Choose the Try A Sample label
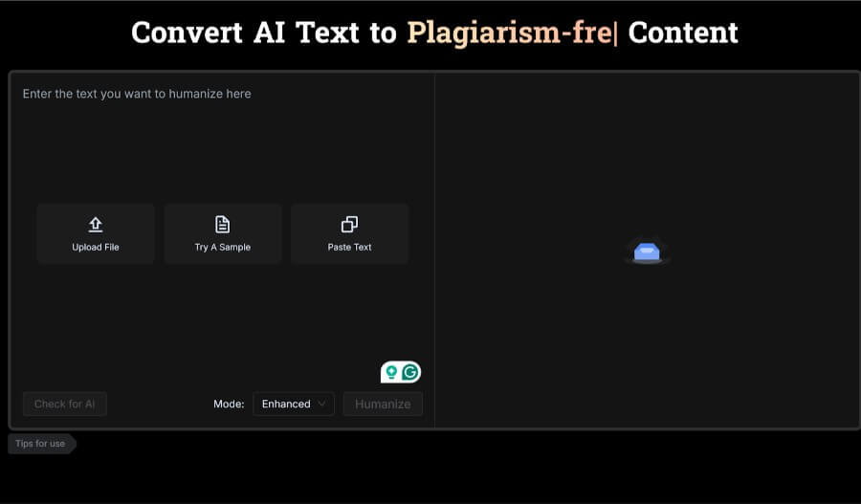This screenshot has height=504, width=861. pos(222,247)
